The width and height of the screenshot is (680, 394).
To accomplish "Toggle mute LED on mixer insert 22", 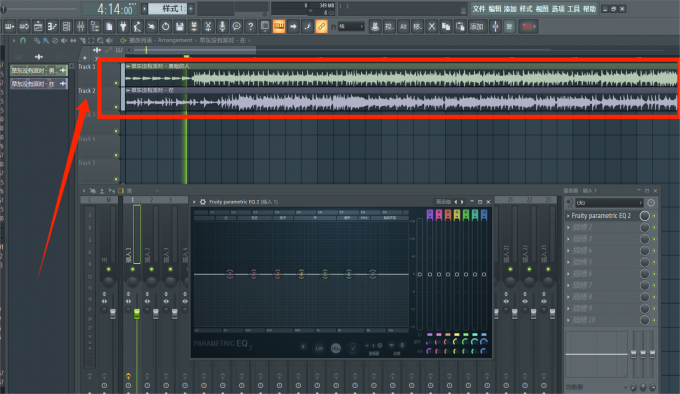I will click(529, 269).
